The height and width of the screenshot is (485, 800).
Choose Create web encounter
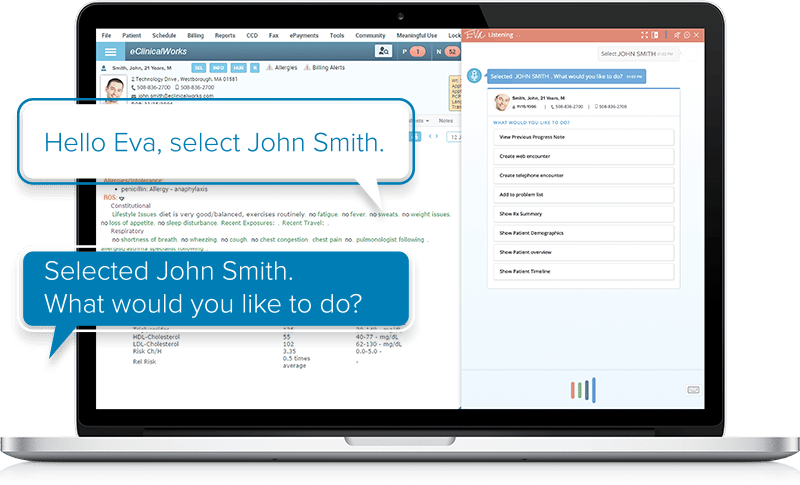pos(583,156)
